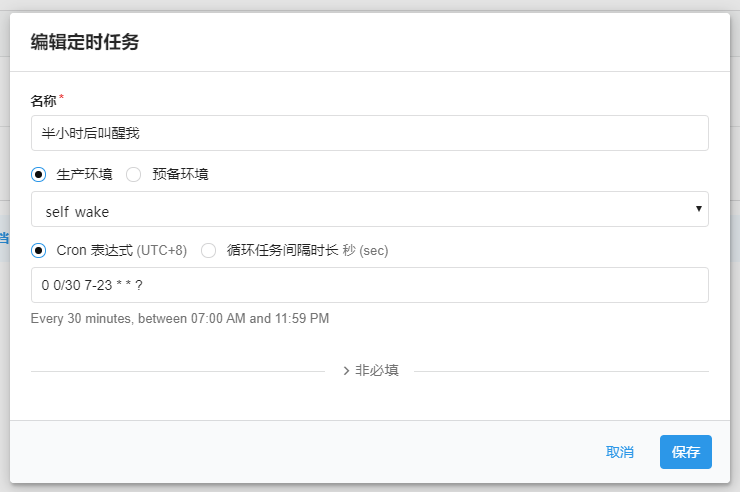
Task: Focus the Cron expression input field
Action: tap(369, 285)
